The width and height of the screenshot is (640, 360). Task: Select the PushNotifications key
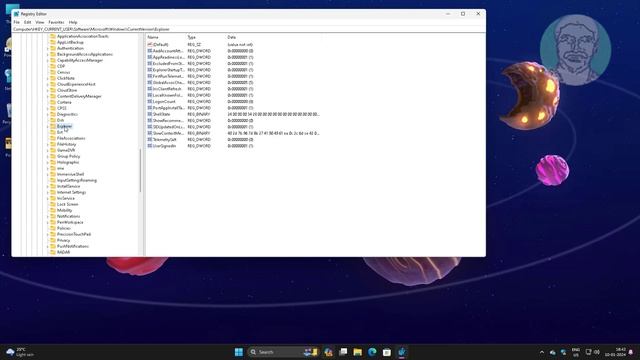click(73, 247)
